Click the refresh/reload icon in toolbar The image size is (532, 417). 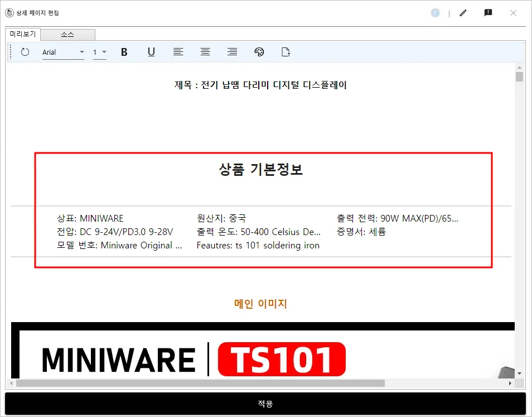pyautogui.click(x=25, y=52)
